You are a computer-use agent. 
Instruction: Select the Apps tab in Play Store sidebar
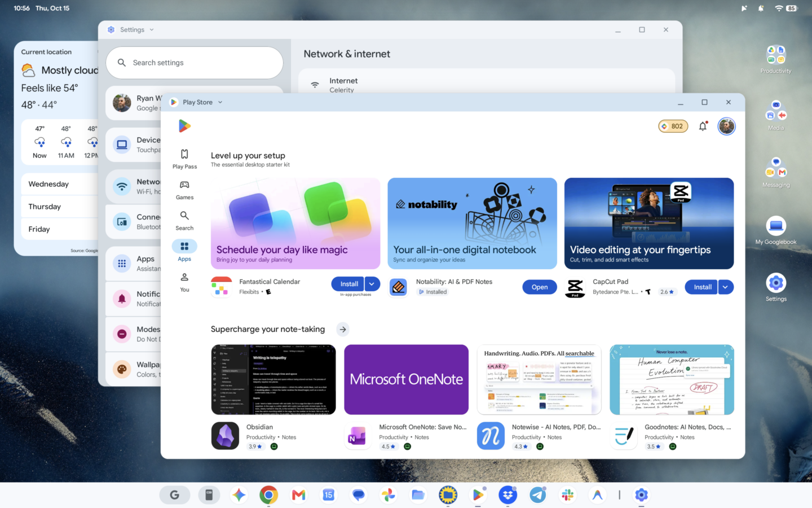[x=184, y=251]
